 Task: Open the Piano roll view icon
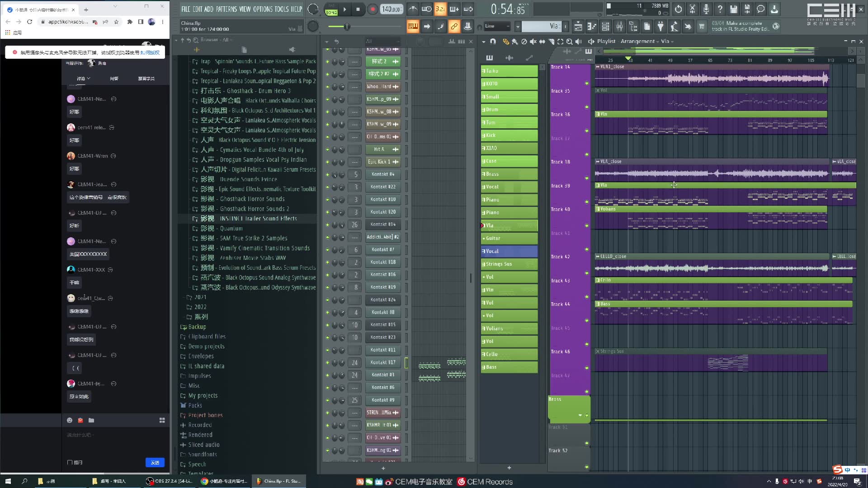(592, 27)
